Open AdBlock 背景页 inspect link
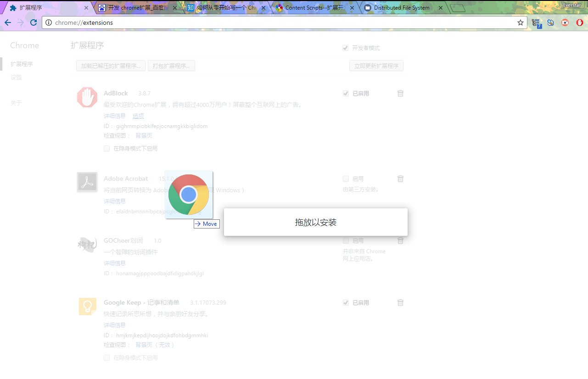 pos(144,135)
